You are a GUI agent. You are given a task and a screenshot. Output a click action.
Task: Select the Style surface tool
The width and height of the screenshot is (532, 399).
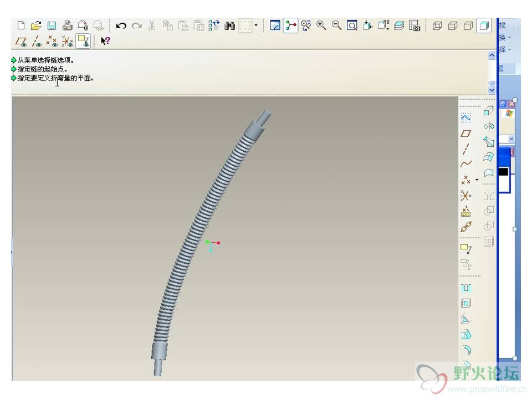[489, 173]
